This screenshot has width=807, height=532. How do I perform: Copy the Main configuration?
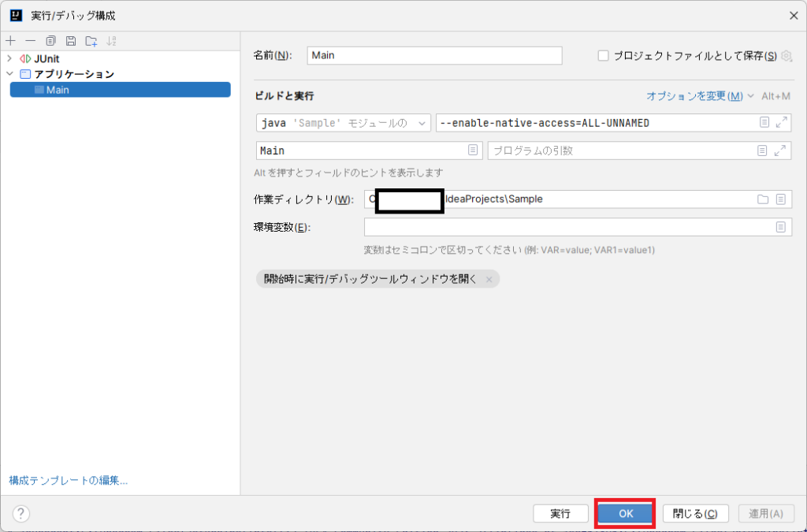click(50, 40)
